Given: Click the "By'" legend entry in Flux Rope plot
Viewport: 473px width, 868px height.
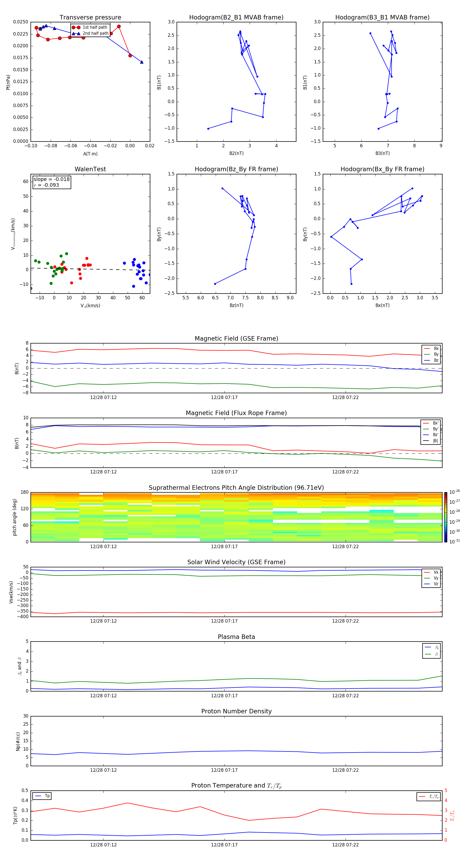Looking at the screenshot, I should 431,429.
